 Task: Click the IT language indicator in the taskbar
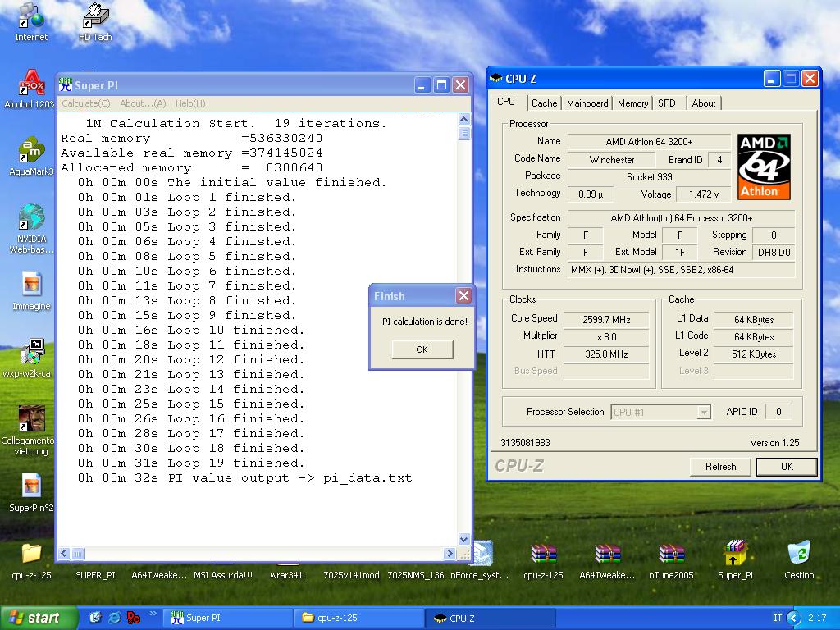[x=778, y=619]
